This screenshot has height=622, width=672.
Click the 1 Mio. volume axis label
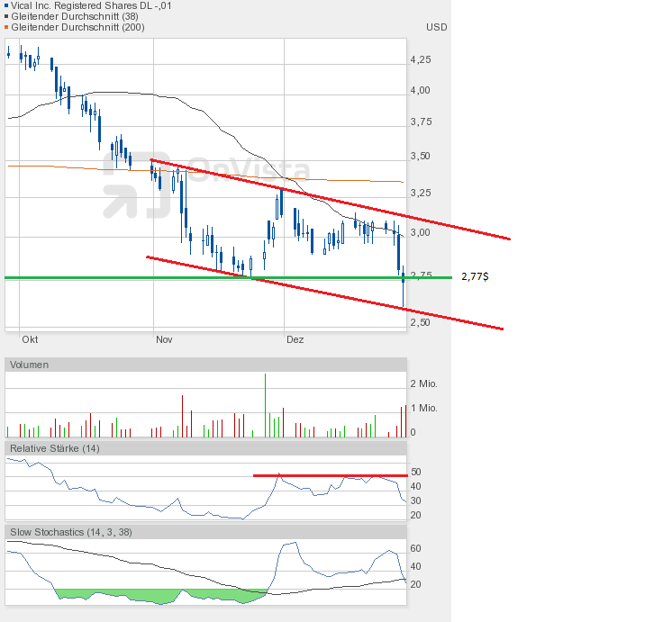pos(423,409)
